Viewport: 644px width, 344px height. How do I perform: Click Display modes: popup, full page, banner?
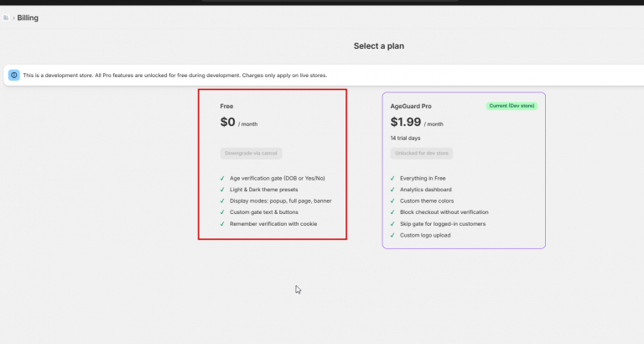pos(281,201)
